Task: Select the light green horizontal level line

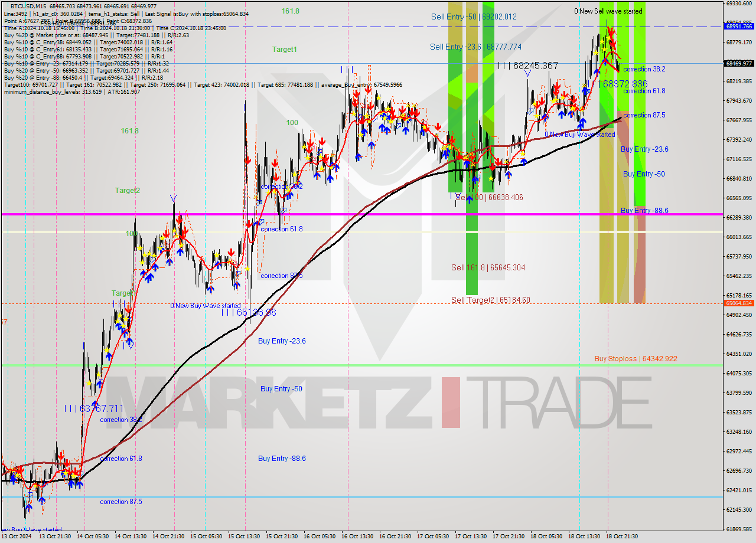Action: (x=361, y=365)
